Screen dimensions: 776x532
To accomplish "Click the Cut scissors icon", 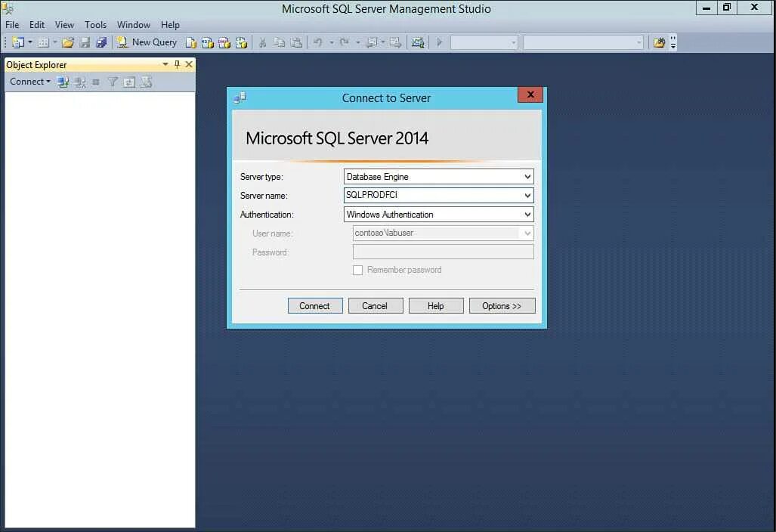I will point(262,42).
